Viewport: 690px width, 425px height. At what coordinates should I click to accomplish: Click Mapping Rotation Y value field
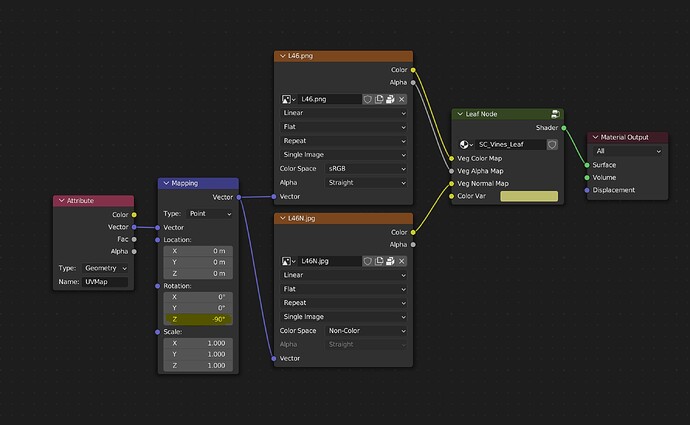pyautogui.click(x=198, y=308)
